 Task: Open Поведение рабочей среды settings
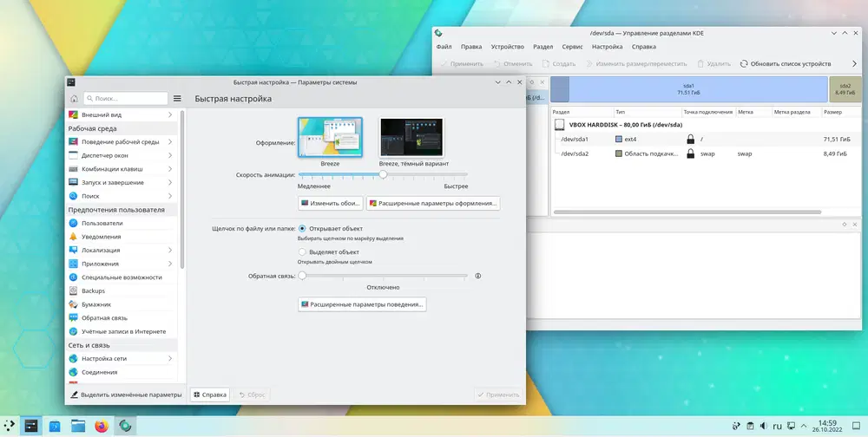click(x=121, y=142)
